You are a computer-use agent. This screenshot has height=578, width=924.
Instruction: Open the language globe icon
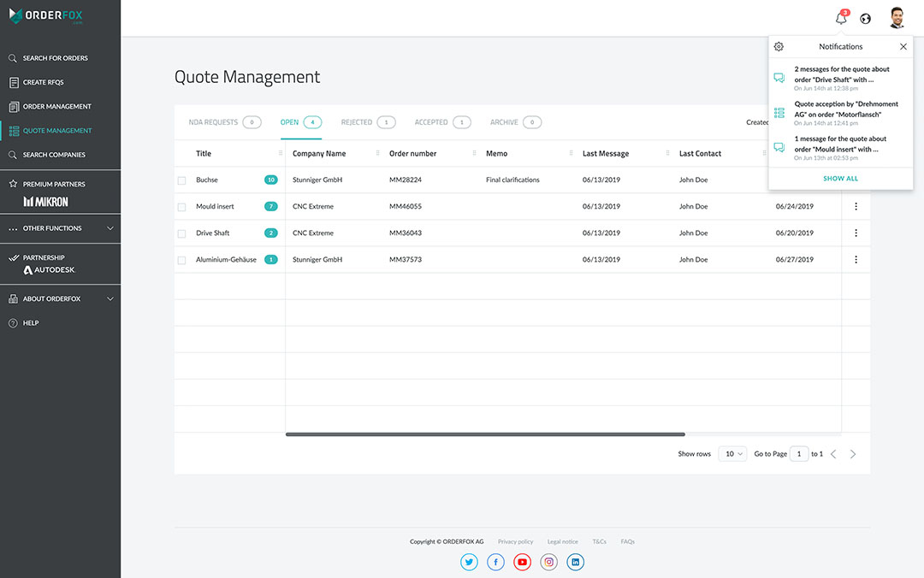(x=866, y=19)
